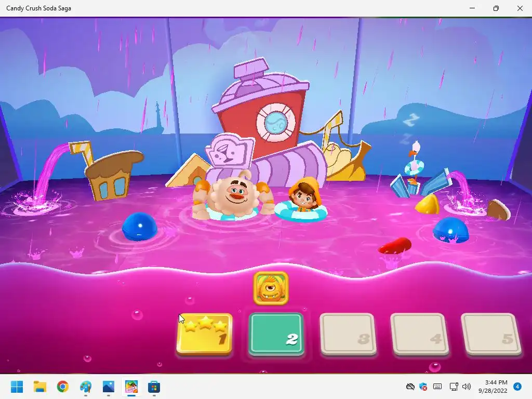The image size is (532, 399).
Task: Click the OneDrive cloud tray icon
Action: pos(410,387)
